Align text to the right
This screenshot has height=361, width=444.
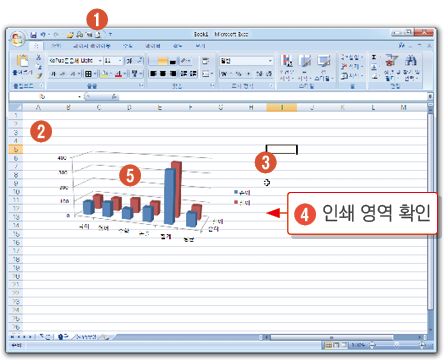[173, 74]
